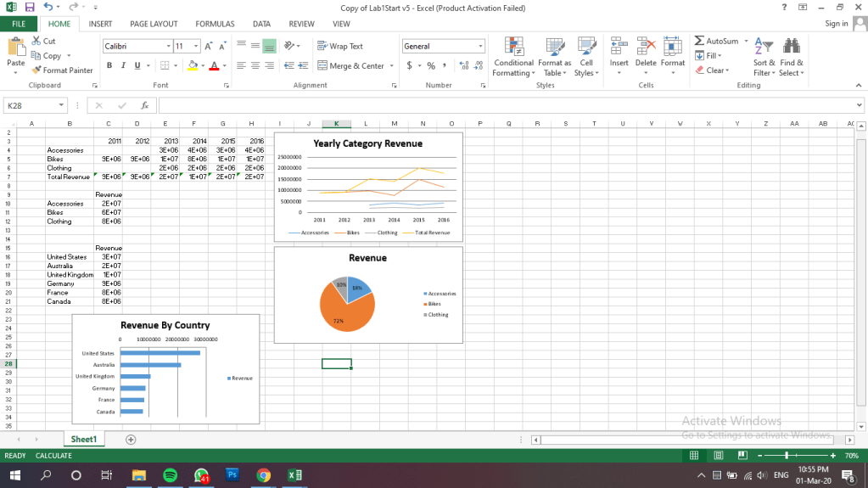Click Sign in at top right
The height and width of the screenshot is (488, 868).
(x=836, y=24)
